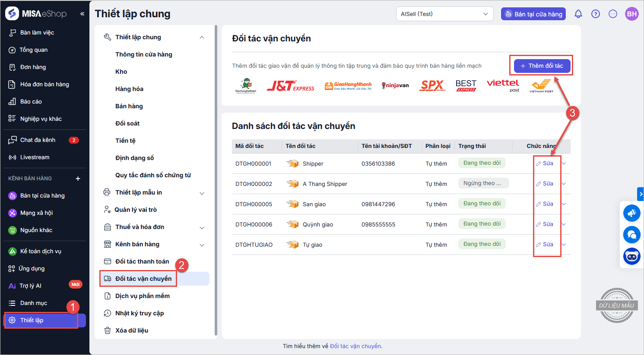Click the robot assistant floating icon
This screenshot has width=644, height=355.
pos(631,256)
